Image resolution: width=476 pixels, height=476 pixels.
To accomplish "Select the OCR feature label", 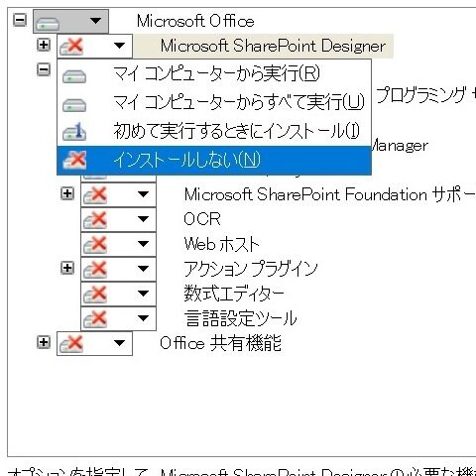I will point(202,219).
